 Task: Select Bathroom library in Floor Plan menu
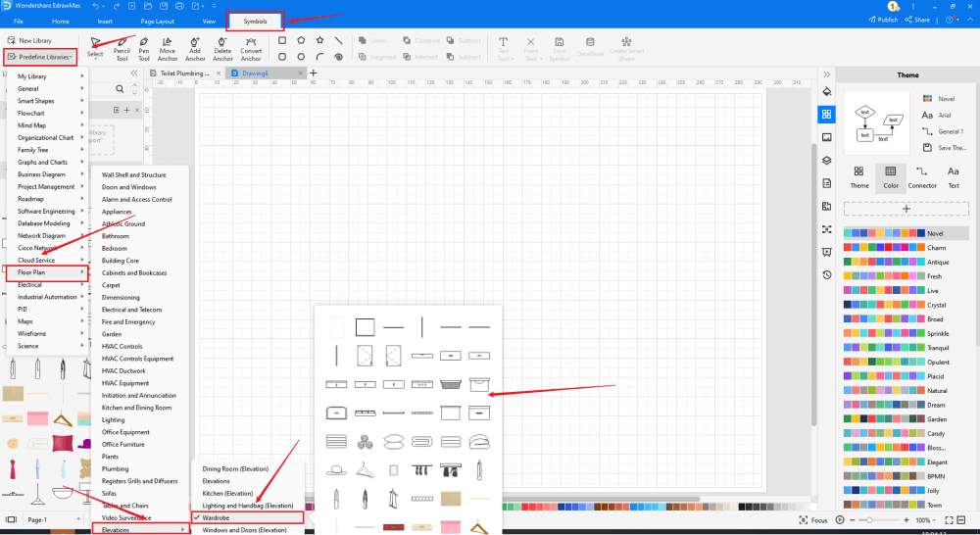pos(116,236)
